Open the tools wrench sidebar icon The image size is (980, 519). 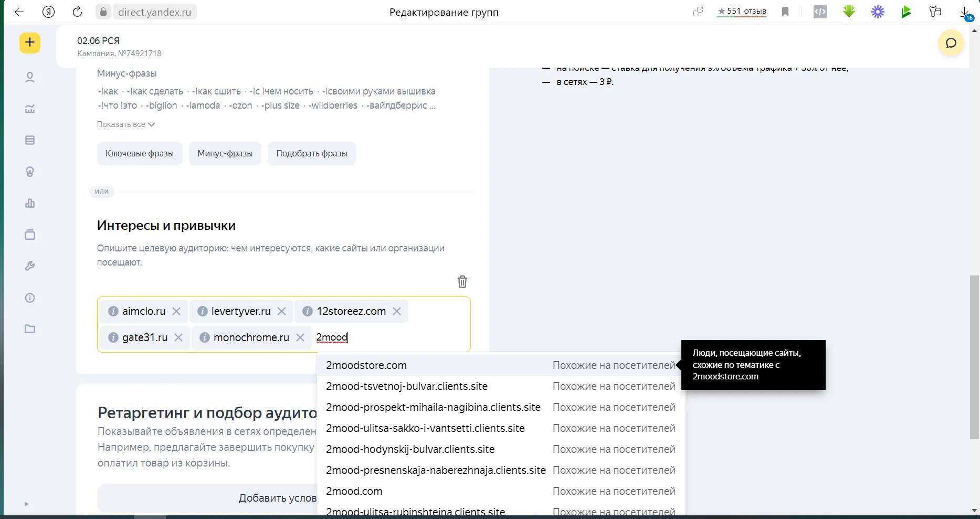(30, 266)
